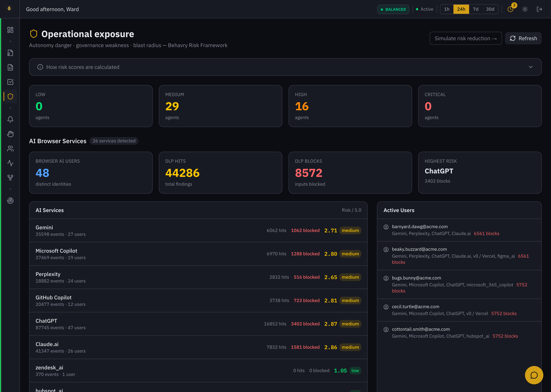The width and height of the screenshot is (551, 392).
Task: Click the logout icon in top bar
Action: tap(539, 9)
